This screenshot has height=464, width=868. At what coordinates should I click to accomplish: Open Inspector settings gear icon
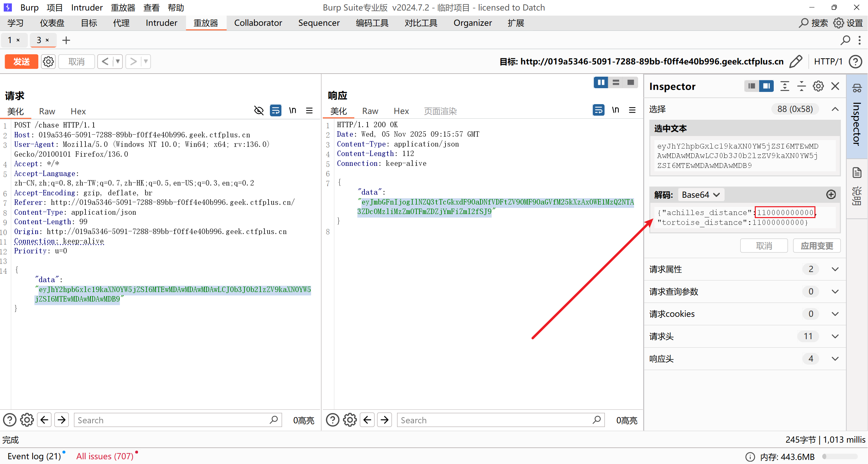click(818, 86)
